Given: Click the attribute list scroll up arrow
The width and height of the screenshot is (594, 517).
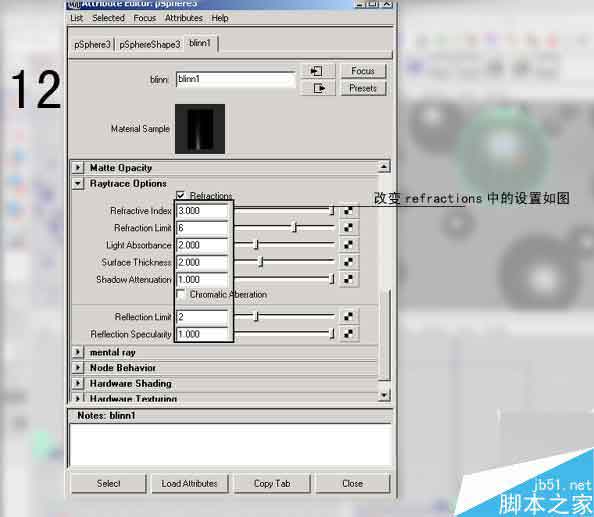Looking at the screenshot, I should (384, 166).
